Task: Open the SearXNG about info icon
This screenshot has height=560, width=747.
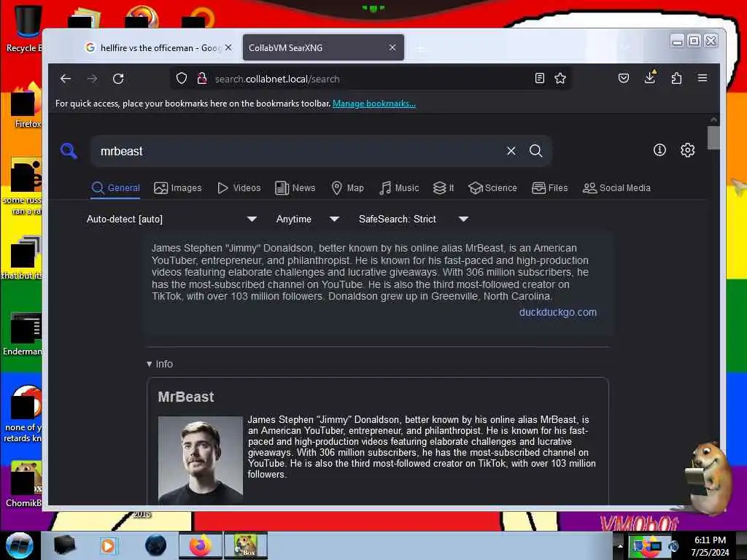Action: [659, 150]
